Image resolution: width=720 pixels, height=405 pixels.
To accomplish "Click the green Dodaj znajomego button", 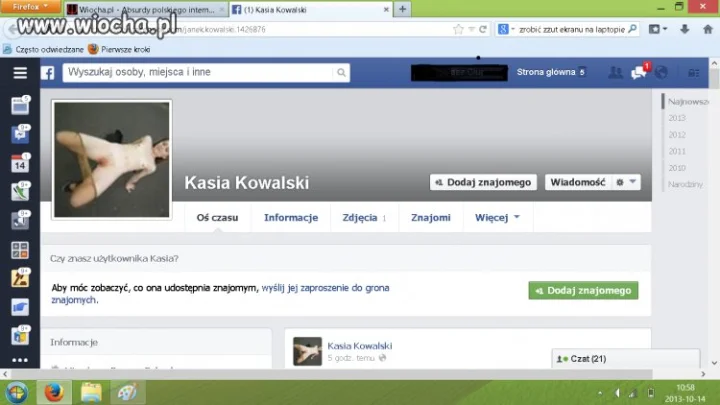I will click(583, 290).
